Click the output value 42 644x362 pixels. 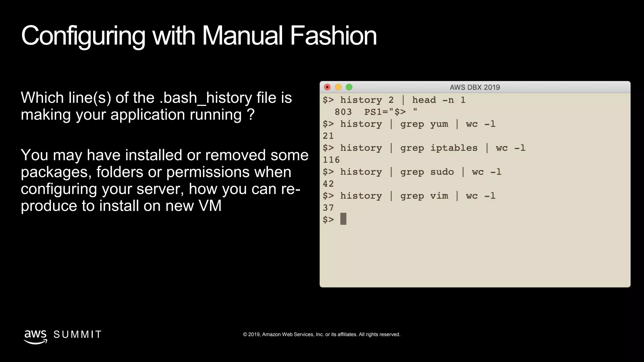coord(328,184)
